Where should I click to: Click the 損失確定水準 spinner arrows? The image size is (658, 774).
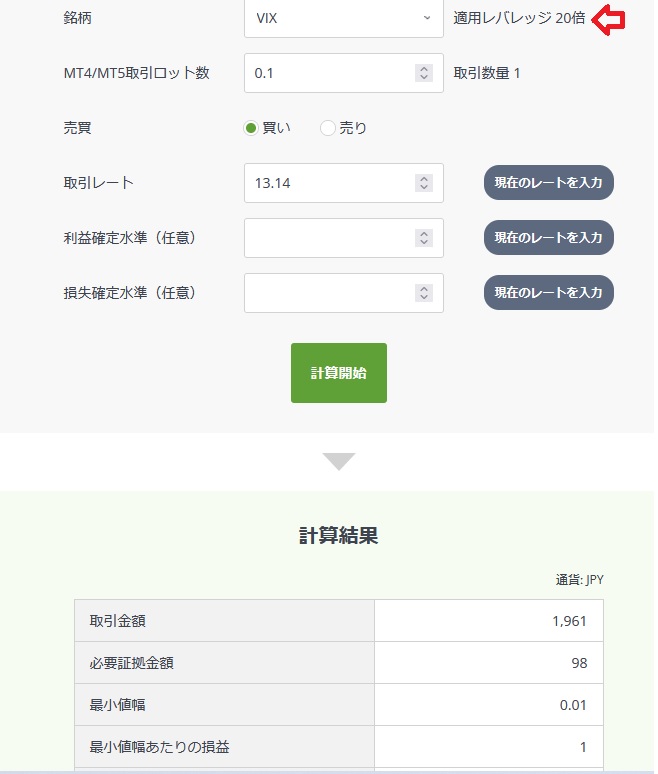[x=424, y=293]
